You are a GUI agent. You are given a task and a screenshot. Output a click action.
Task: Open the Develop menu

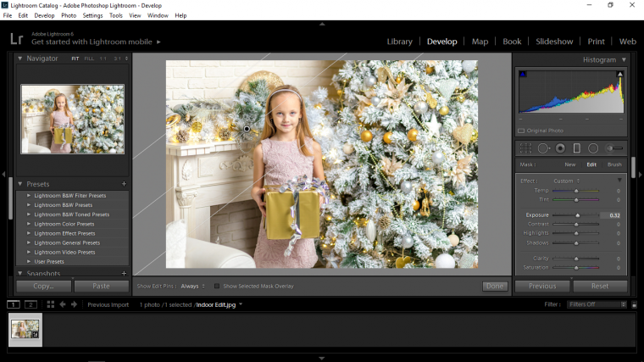pyautogui.click(x=44, y=15)
